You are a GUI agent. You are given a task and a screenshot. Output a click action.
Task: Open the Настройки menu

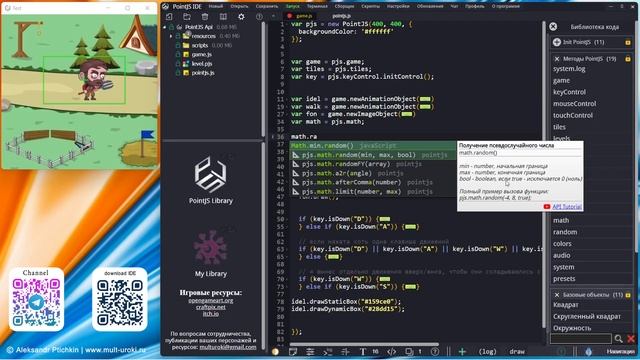pyautogui.click(x=398, y=6)
